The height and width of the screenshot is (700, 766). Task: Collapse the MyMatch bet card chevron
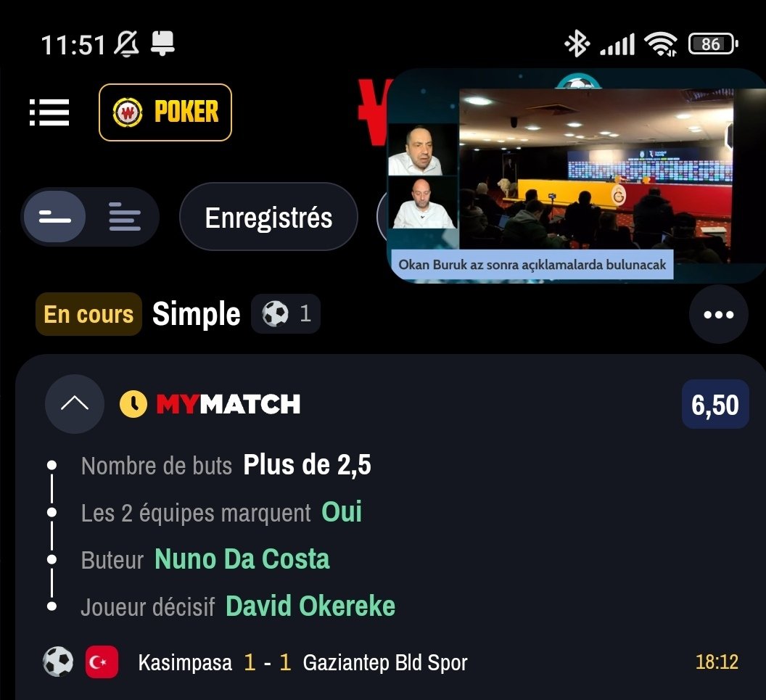pyautogui.click(x=75, y=403)
